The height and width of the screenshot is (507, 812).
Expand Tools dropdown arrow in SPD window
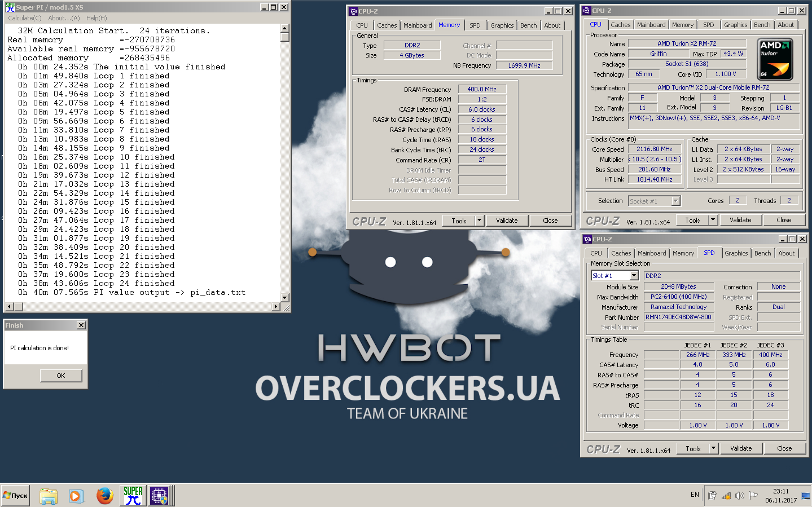click(714, 448)
